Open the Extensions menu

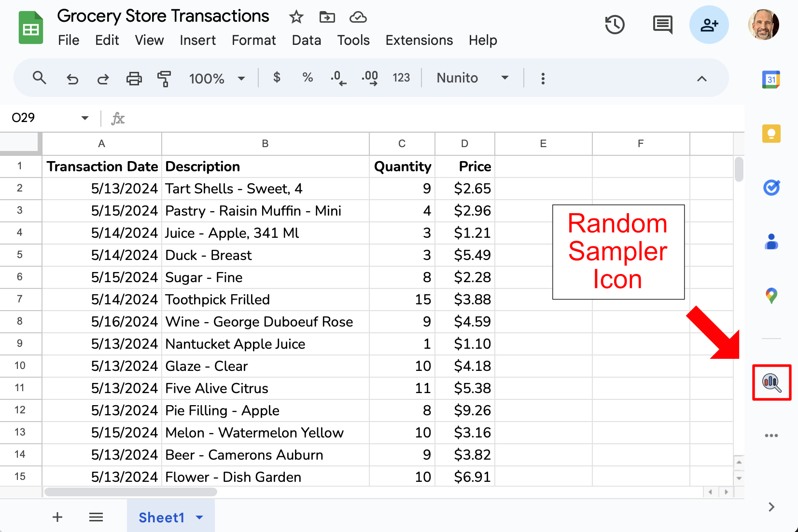(419, 41)
